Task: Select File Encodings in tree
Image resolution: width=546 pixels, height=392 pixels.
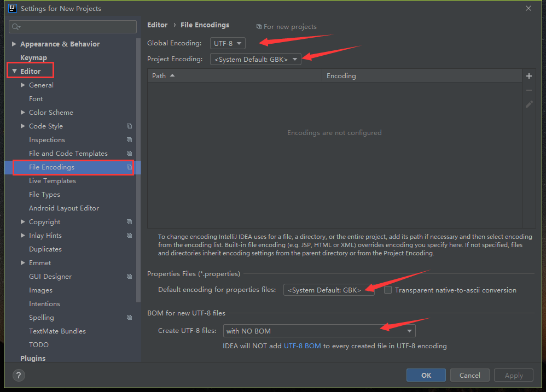Action: point(72,167)
